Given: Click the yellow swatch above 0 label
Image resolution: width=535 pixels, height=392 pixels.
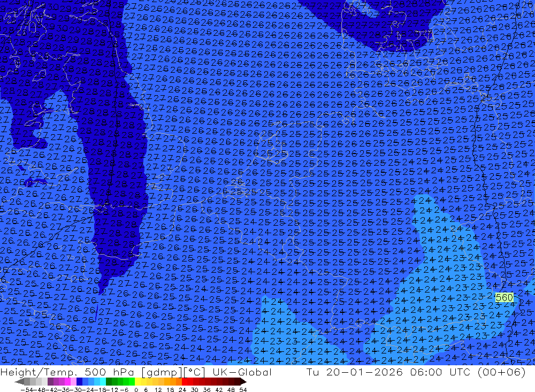Looking at the screenshot, I should (x=137, y=381).
